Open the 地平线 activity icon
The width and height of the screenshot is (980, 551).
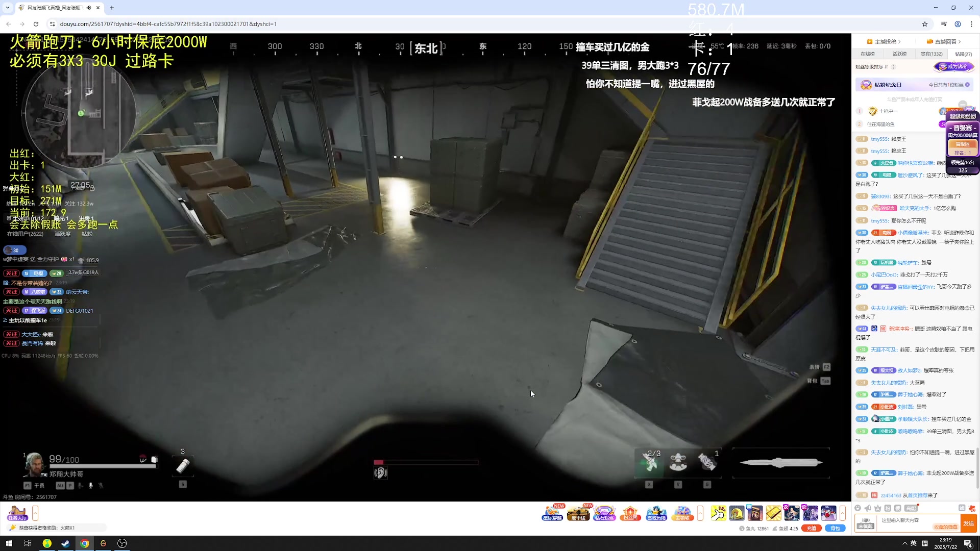(x=578, y=513)
